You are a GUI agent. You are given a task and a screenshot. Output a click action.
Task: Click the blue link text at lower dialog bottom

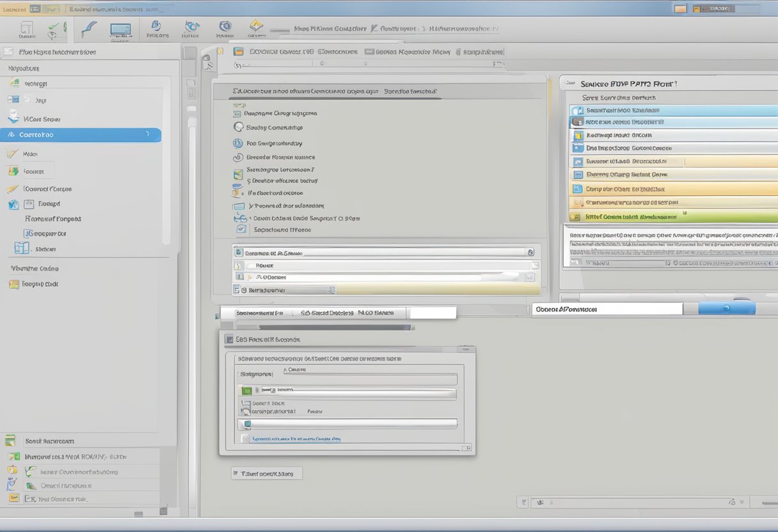[x=296, y=439]
